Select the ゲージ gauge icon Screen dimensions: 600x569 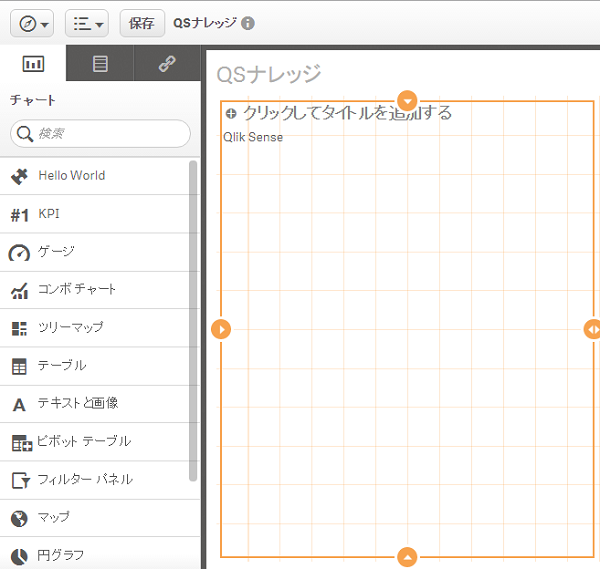(x=19, y=253)
